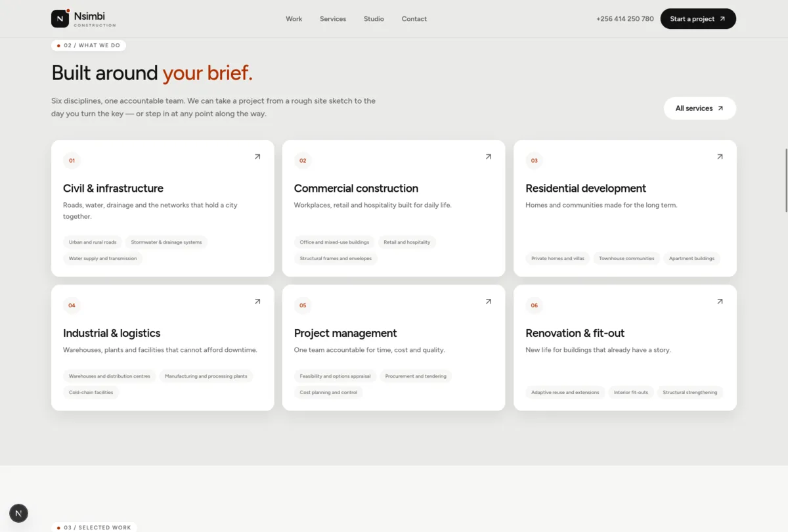Screen dimensions: 788x532
Task: Click the round N badge at bottom-left
Action: pyautogui.click(x=18, y=514)
